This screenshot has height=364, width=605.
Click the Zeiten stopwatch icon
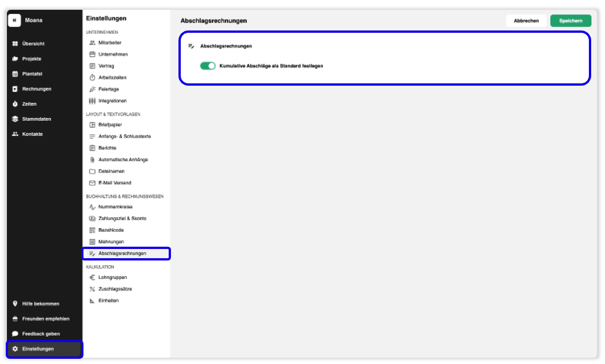15,104
